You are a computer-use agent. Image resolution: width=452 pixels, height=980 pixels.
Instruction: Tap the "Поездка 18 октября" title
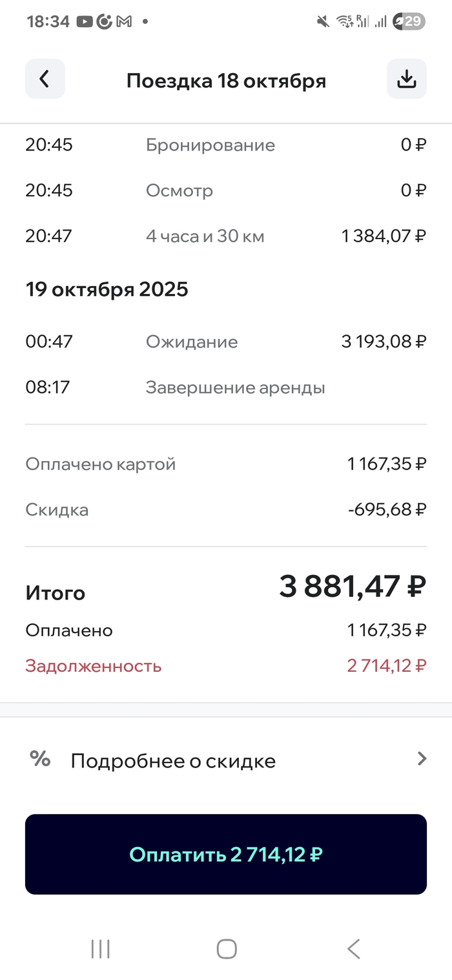[226, 81]
